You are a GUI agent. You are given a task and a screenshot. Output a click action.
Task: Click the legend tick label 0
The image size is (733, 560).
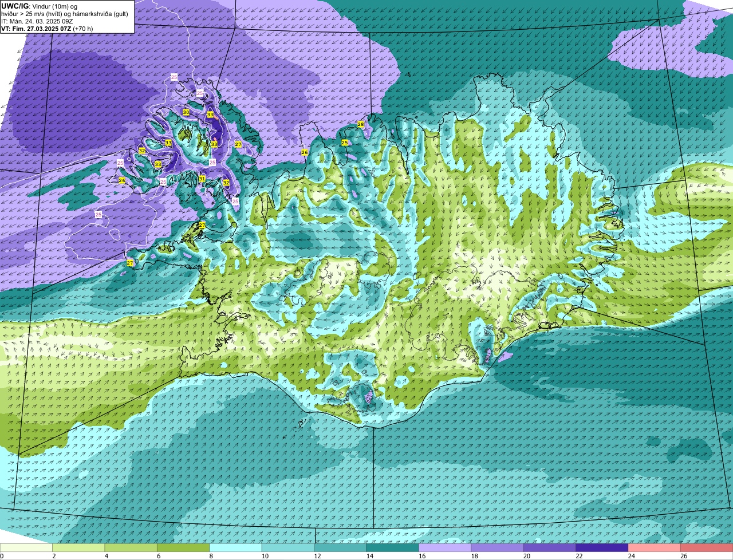tap(2, 556)
